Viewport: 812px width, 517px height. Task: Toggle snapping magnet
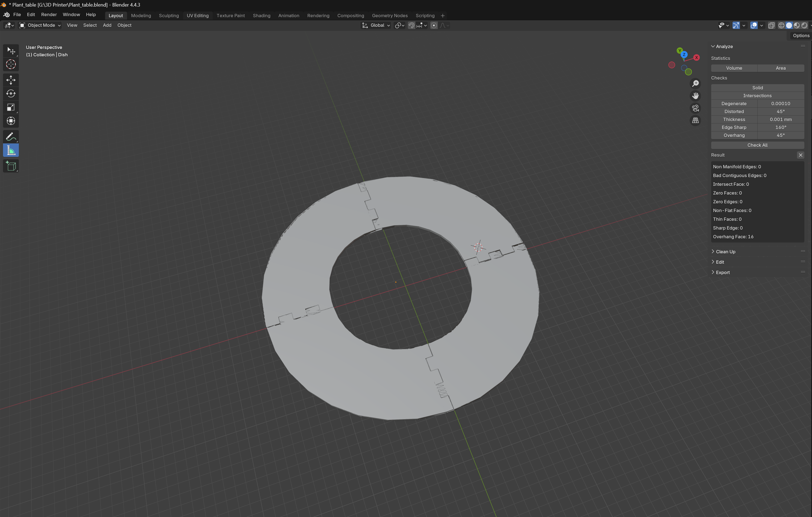(x=411, y=25)
